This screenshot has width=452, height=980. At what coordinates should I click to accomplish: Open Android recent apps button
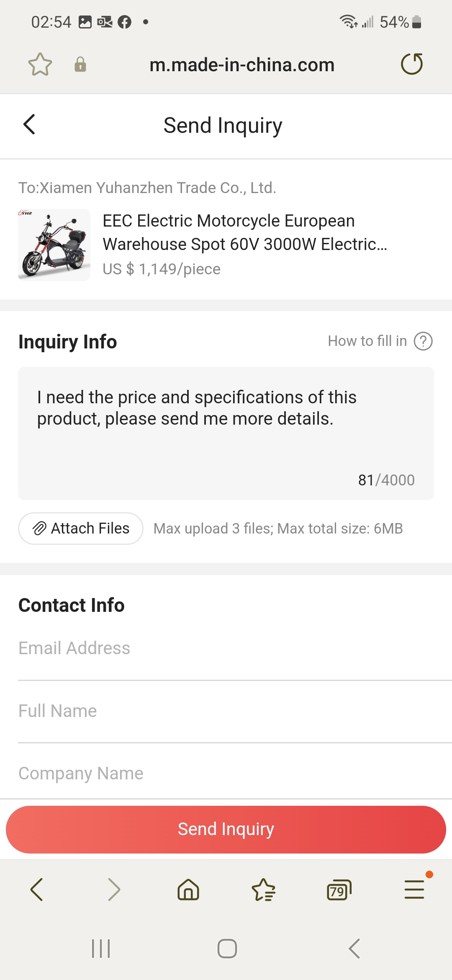point(101,949)
